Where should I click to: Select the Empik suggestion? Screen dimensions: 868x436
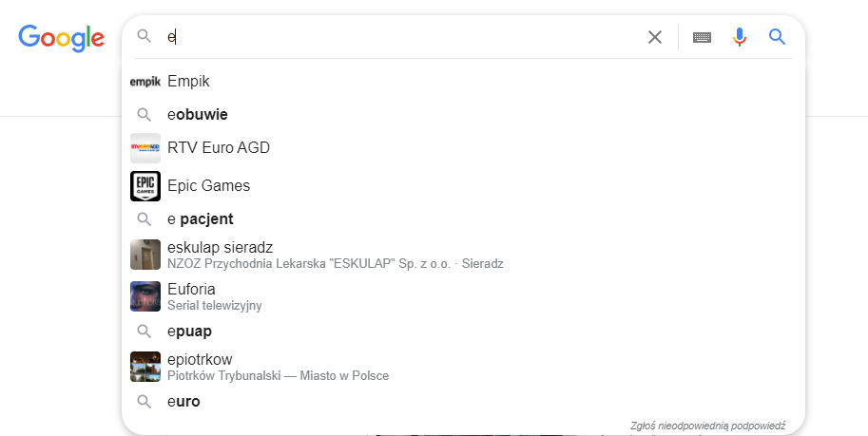[x=188, y=82]
